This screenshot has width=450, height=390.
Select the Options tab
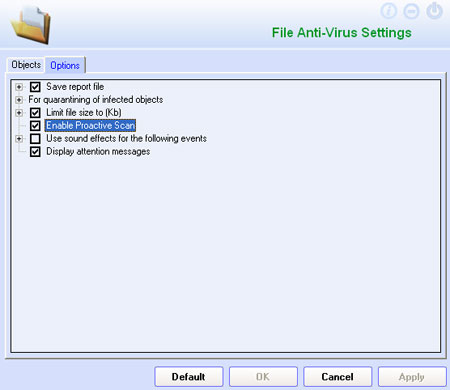pos(65,65)
